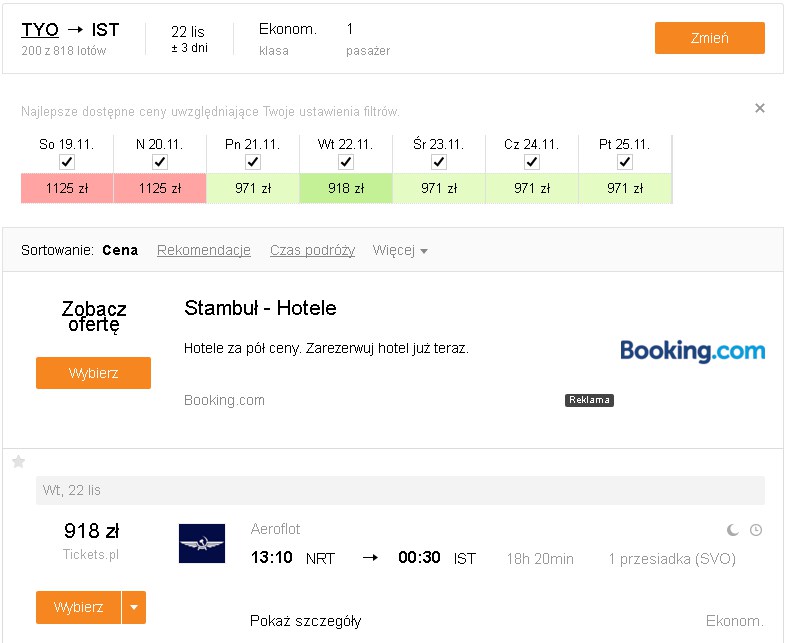
Task: Click the night flight moon icon
Action: point(732,530)
